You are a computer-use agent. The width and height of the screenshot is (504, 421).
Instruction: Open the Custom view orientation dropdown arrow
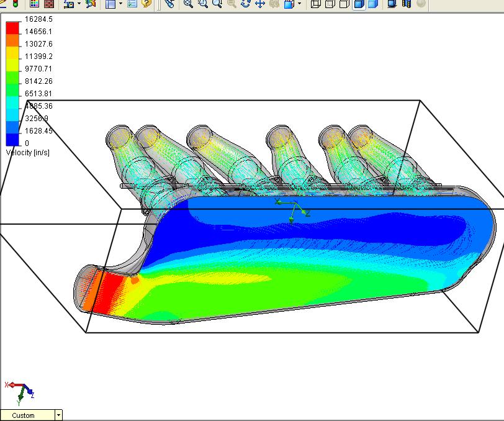click(58, 415)
